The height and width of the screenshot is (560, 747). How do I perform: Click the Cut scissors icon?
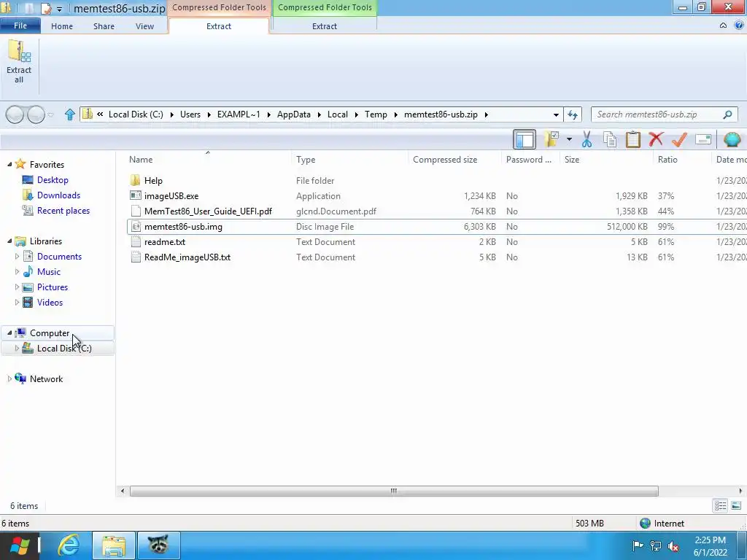click(x=587, y=139)
